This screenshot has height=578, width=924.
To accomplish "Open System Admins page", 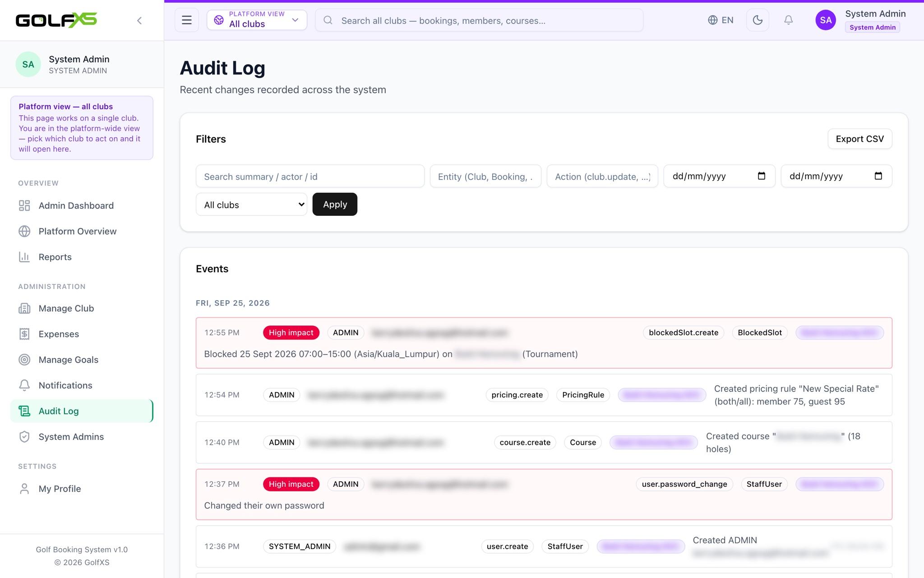I will 82,437.
